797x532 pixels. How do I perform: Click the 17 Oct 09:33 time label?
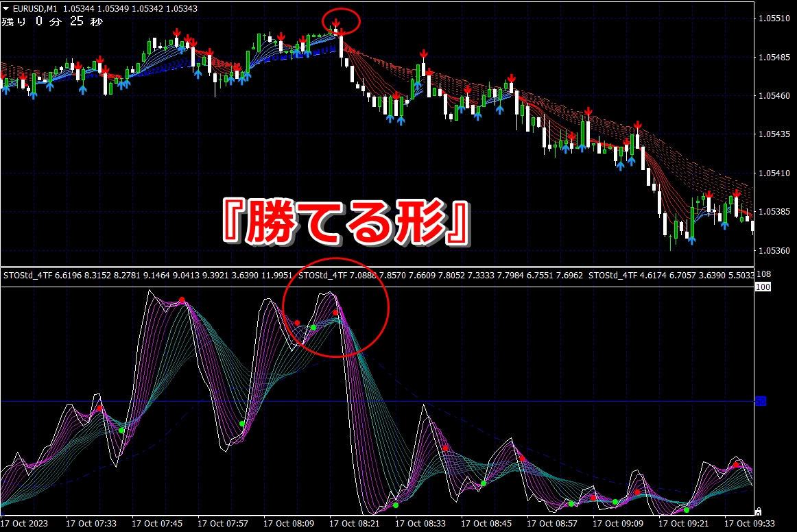750,523
